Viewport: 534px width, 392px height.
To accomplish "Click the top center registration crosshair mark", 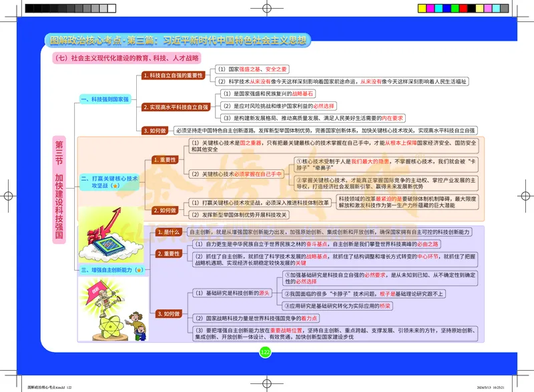I will pyautogui.click(x=266, y=9).
